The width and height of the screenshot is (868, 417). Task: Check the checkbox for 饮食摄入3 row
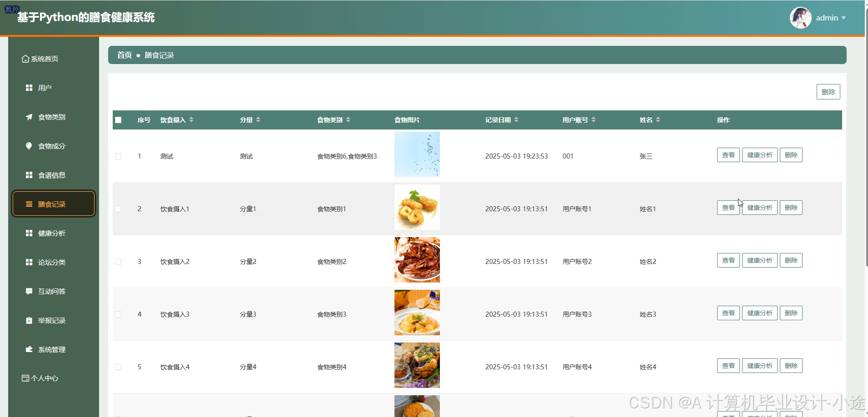(x=118, y=314)
